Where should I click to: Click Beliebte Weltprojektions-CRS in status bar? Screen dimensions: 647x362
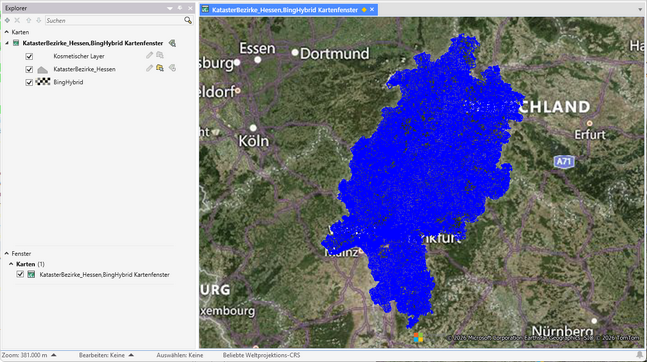pos(262,355)
